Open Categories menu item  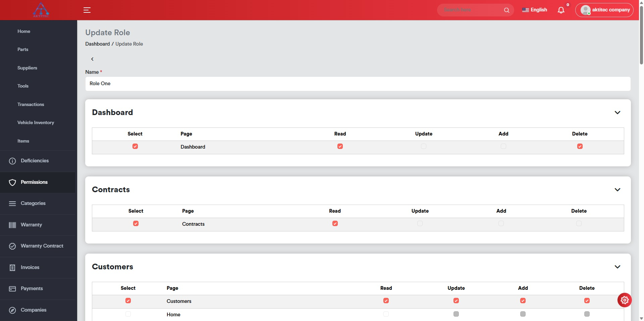(33, 203)
